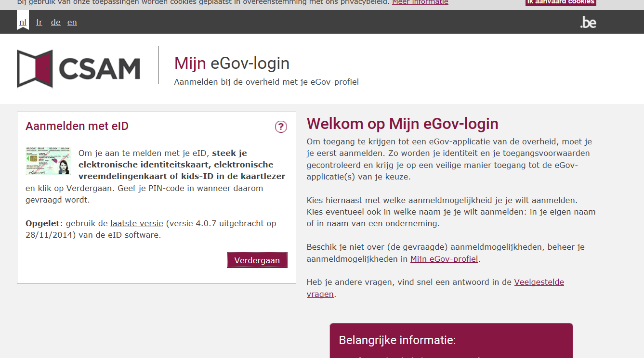Switch language to nl

click(23, 22)
